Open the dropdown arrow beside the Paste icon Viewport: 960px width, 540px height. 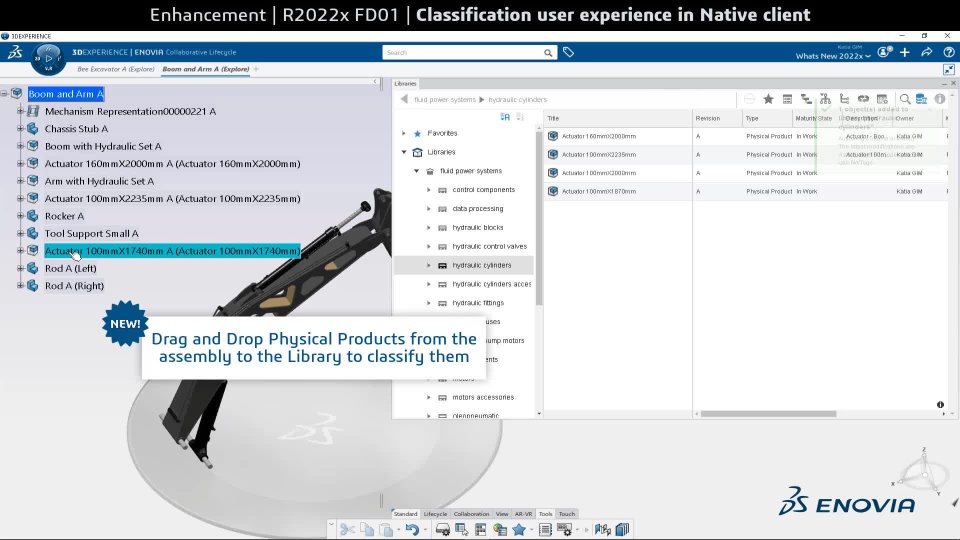(x=398, y=530)
